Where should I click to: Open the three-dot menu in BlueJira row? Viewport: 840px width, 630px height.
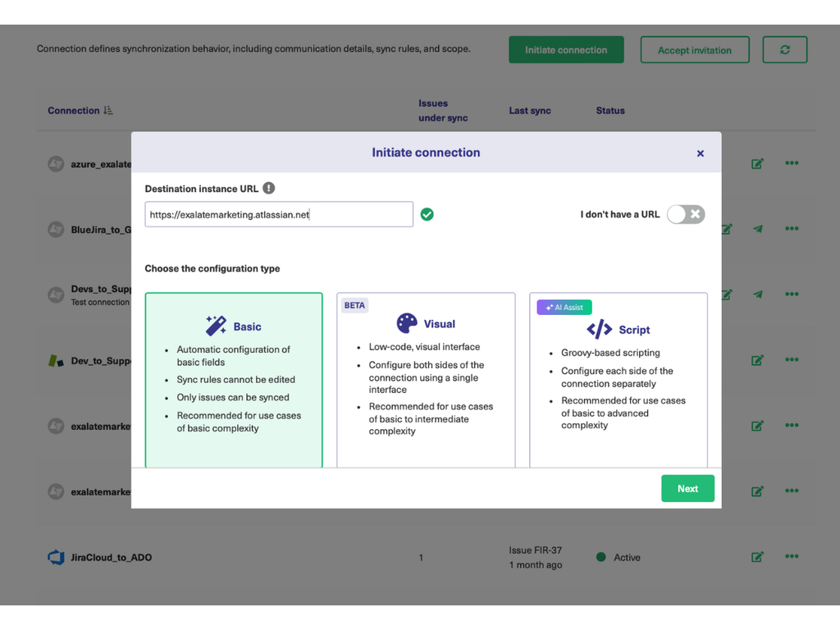click(x=792, y=229)
